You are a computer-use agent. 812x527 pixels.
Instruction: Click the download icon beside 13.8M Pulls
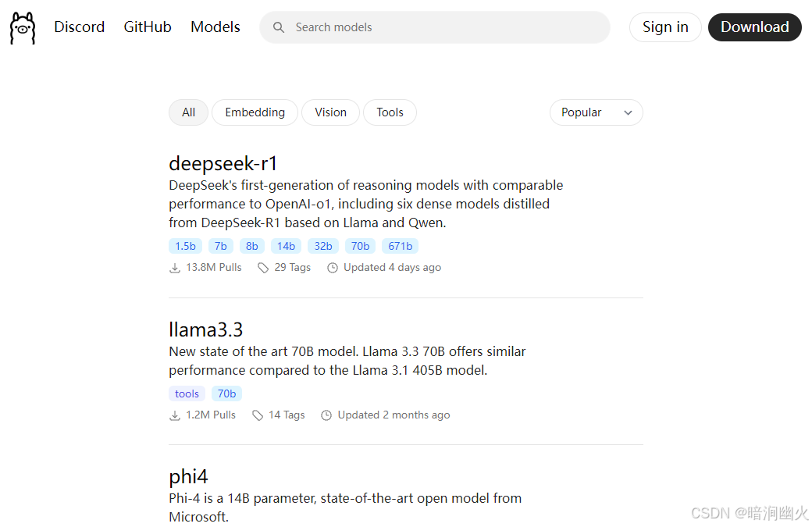pyautogui.click(x=174, y=267)
